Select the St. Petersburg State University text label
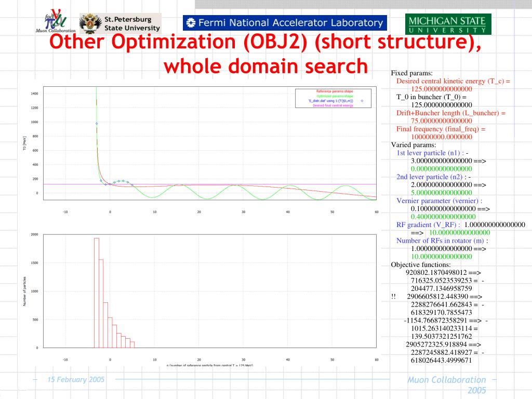 132,24
